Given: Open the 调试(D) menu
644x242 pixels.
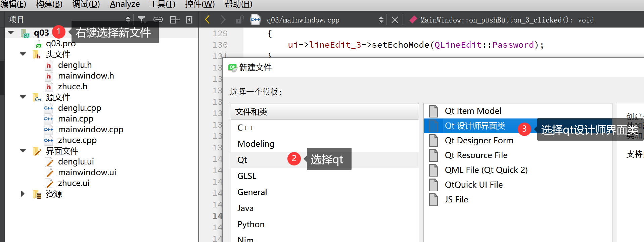Looking at the screenshot, I should coord(86,4).
